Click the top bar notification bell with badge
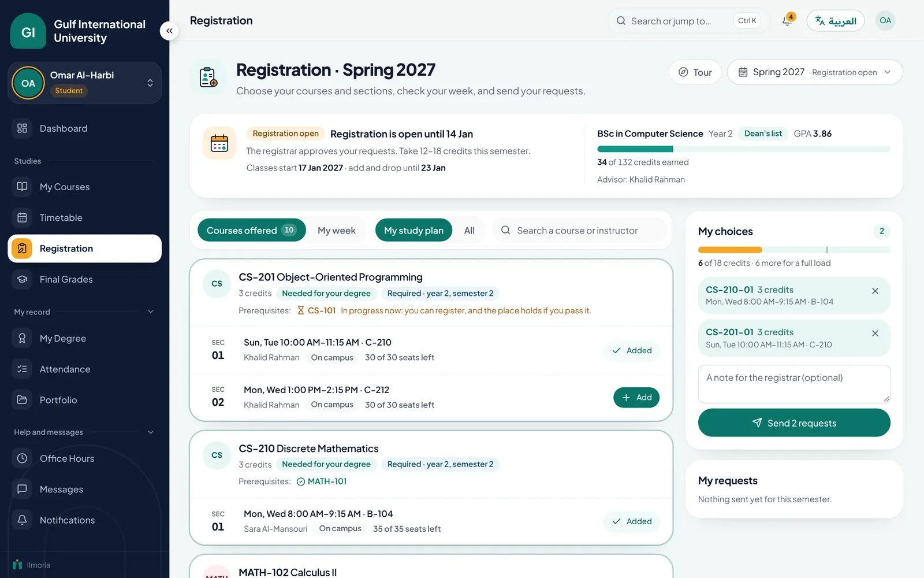924x578 pixels. tap(787, 21)
